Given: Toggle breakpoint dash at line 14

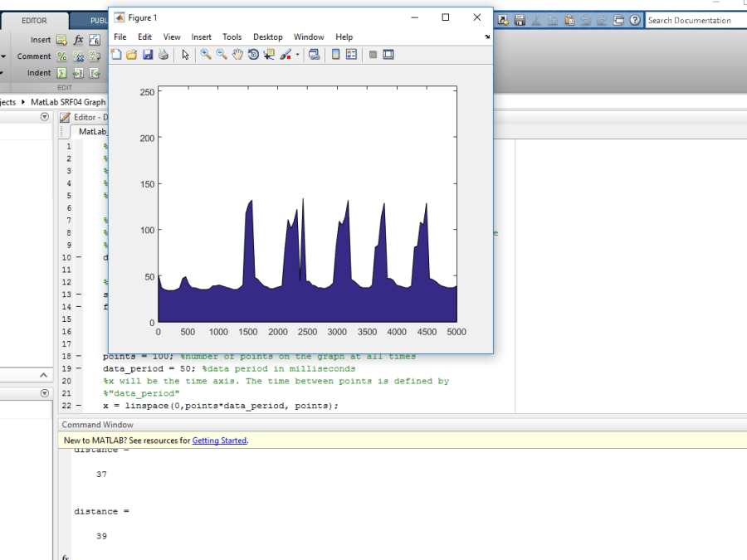Looking at the screenshot, I should 79,307.
